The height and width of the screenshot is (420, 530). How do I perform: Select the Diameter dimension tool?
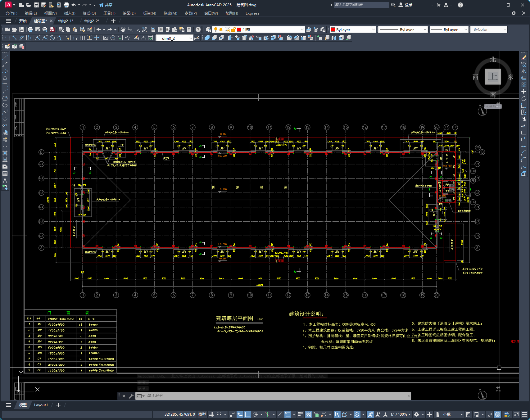click(52, 38)
